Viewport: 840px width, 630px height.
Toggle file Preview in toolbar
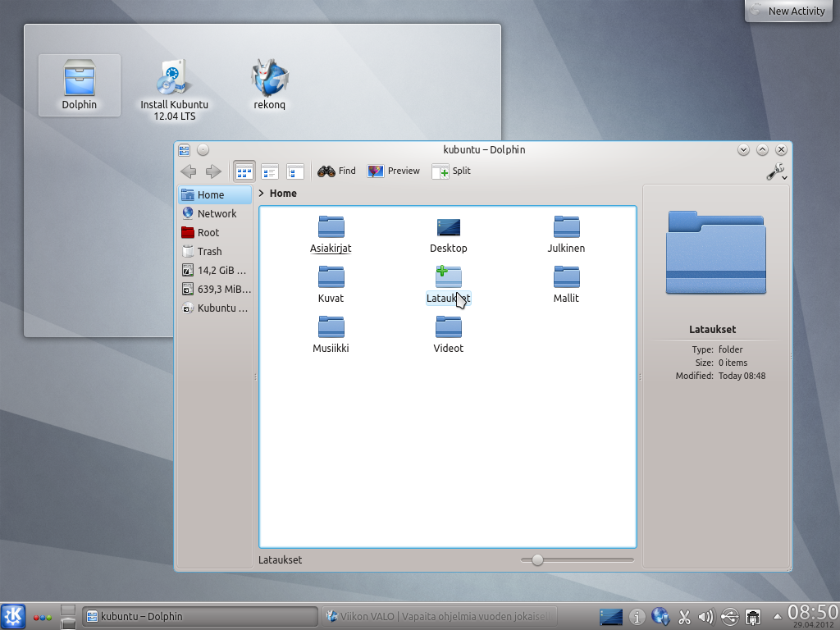[393, 171]
